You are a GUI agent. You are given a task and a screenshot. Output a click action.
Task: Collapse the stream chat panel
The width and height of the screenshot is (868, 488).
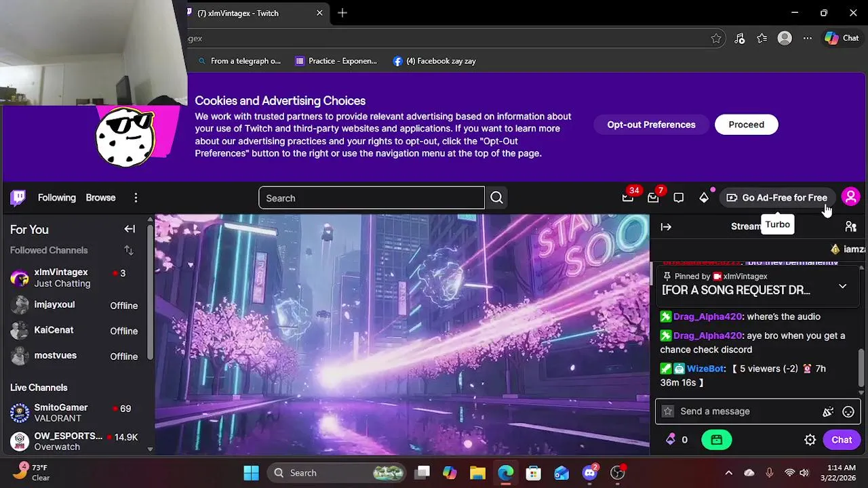click(x=666, y=227)
